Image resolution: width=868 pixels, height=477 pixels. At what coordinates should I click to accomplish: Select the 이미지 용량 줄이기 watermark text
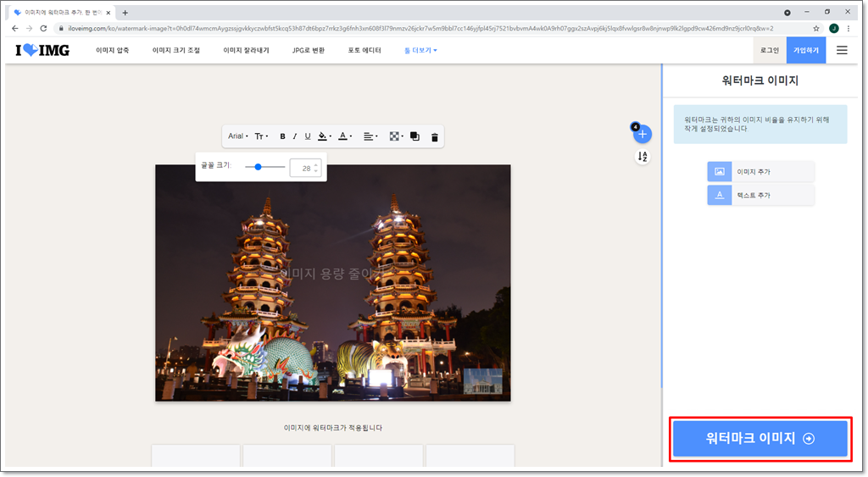tap(334, 274)
